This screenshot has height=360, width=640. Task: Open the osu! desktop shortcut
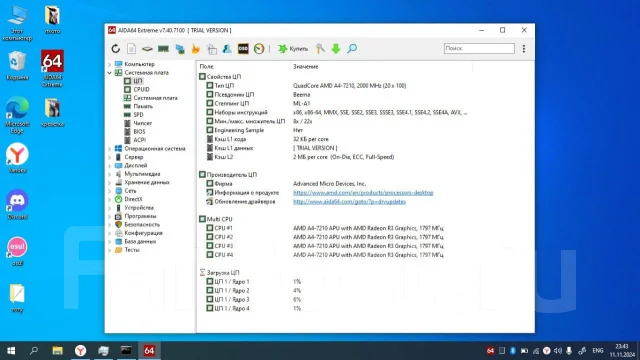pos(17,251)
